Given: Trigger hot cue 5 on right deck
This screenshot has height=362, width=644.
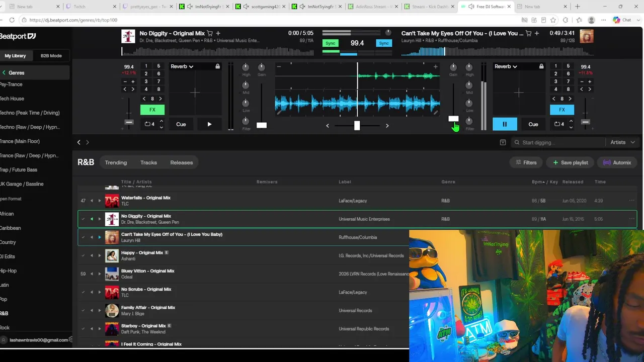Looking at the screenshot, I should [568, 66].
